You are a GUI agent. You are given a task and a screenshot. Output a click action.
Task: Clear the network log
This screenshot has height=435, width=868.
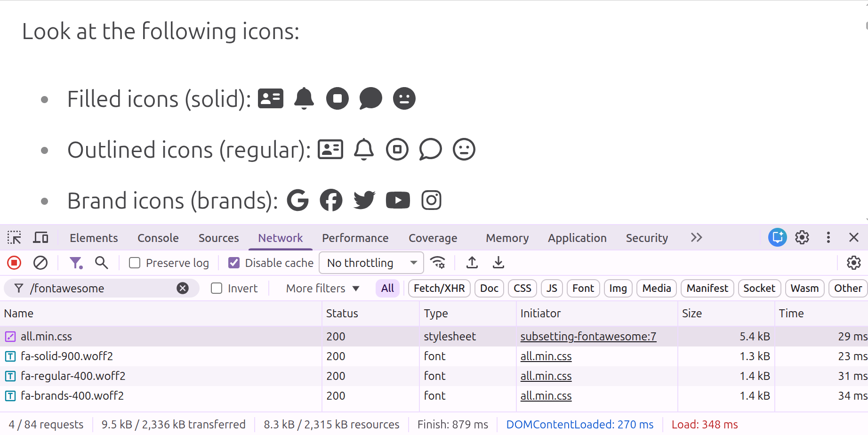tap(40, 263)
